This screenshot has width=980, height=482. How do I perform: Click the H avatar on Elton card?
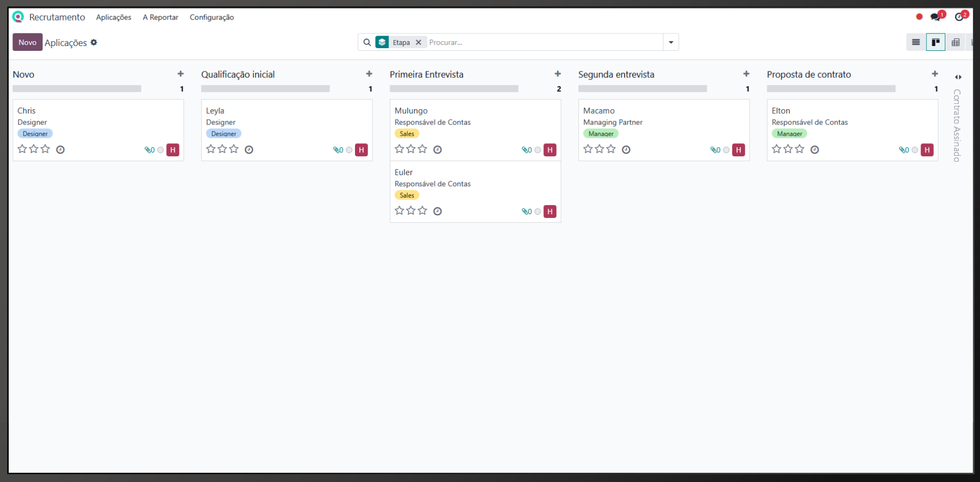coord(927,150)
